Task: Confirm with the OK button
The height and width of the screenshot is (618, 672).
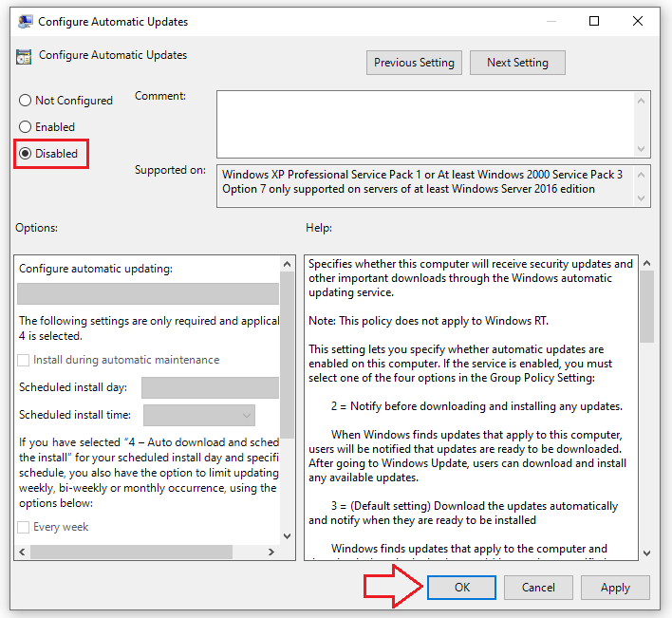Action: pyautogui.click(x=461, y=587)
